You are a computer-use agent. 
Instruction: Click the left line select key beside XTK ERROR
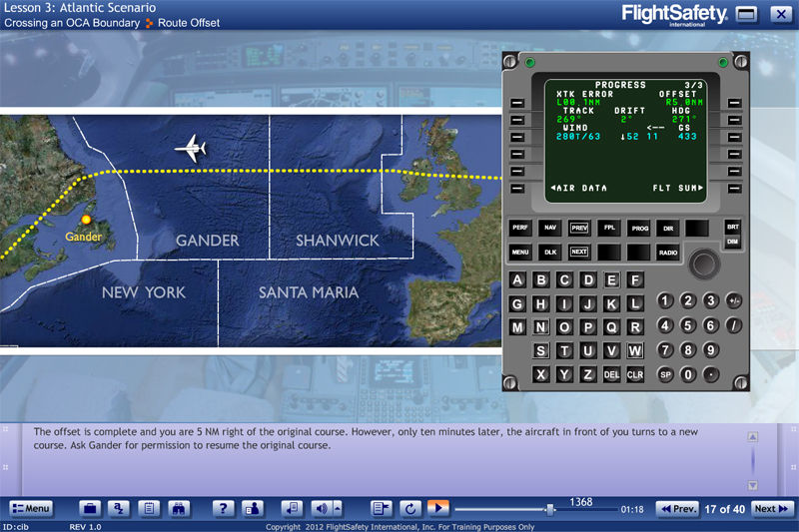coord(517,103)
